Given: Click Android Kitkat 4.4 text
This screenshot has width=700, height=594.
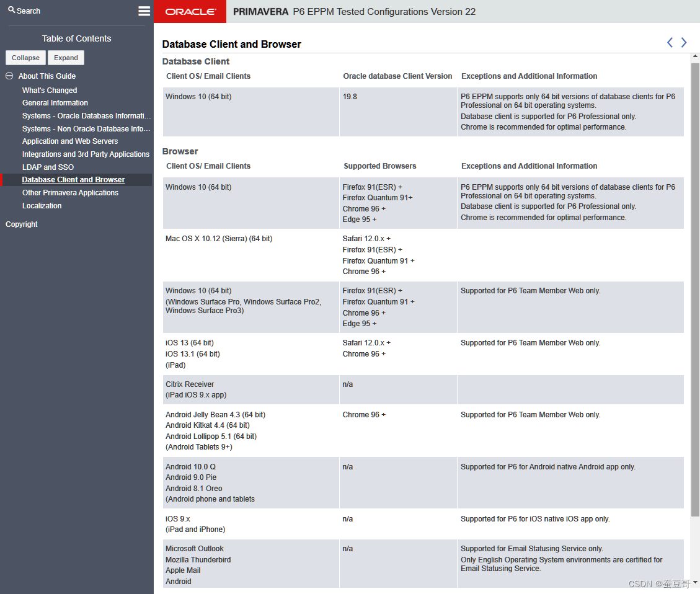Looking at the screenshot, I should point(208,425).
